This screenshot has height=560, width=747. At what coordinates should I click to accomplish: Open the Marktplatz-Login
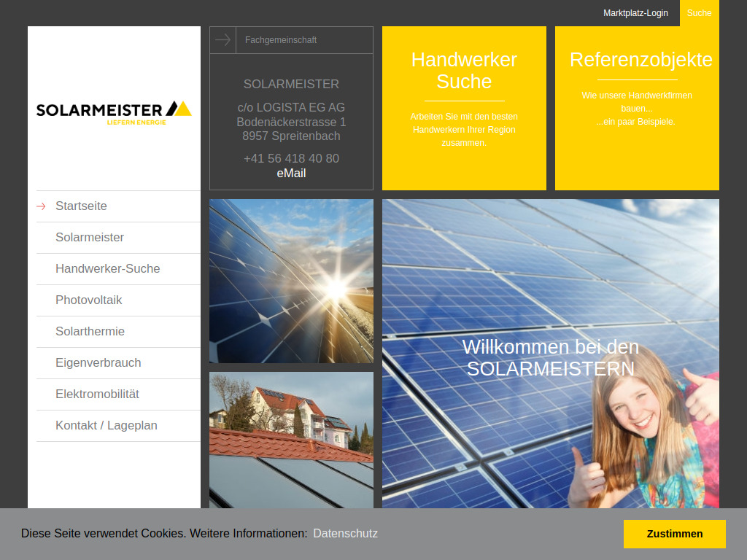[x=635, y=13]
